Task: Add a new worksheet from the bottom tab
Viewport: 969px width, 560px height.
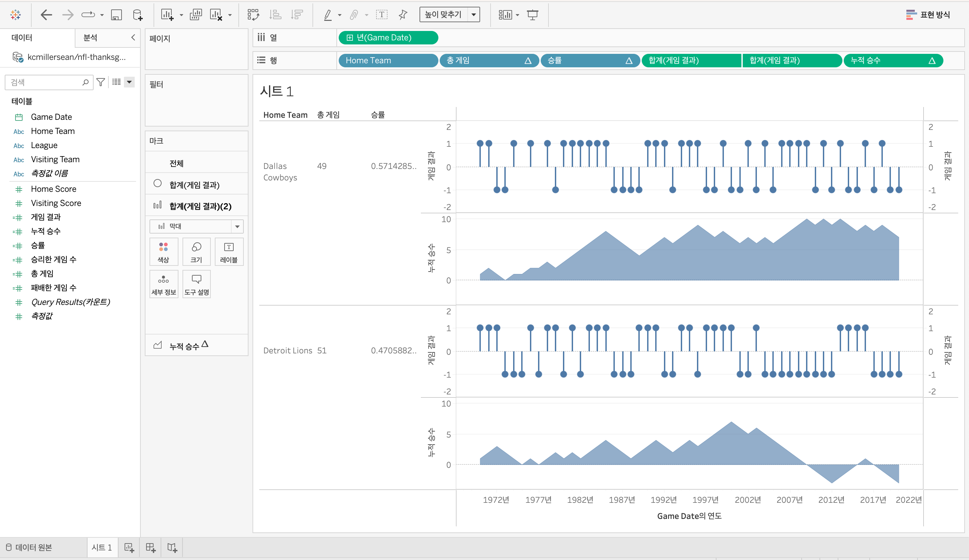Action: (x=129, y=548)
